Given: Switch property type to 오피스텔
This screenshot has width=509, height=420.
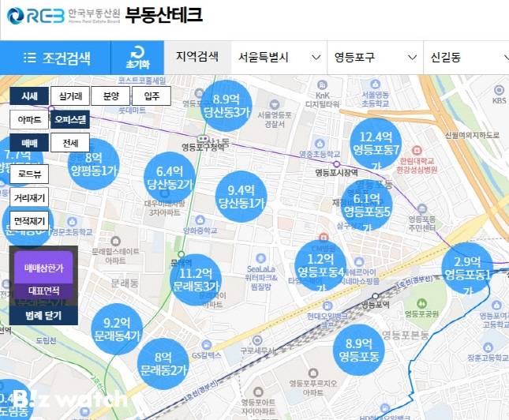Looking at the screenshot, I should 70,119.
